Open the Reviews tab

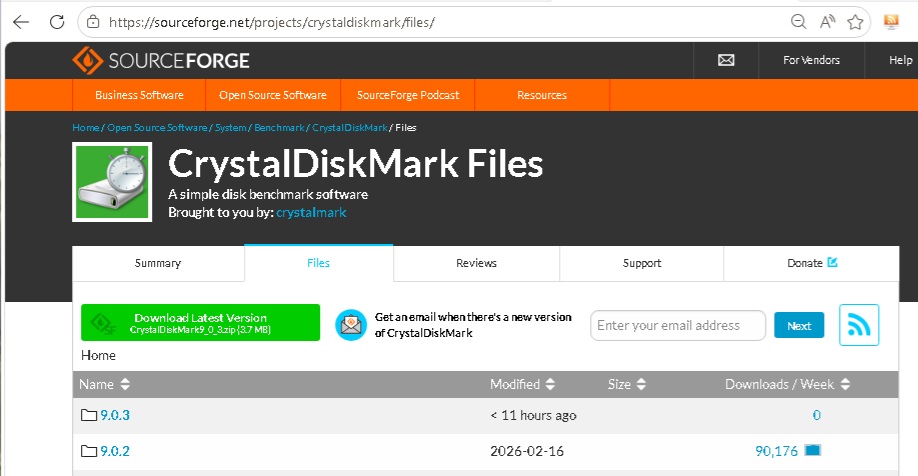pos(477,263)
